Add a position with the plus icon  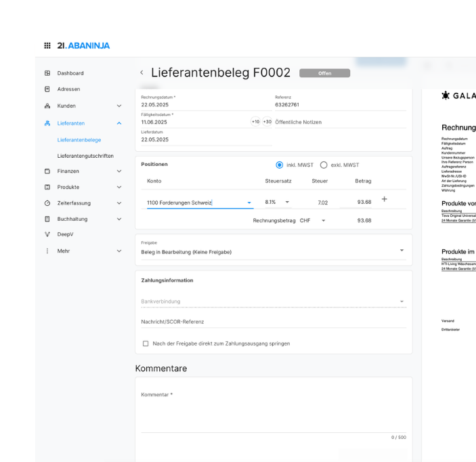[385, 199]
